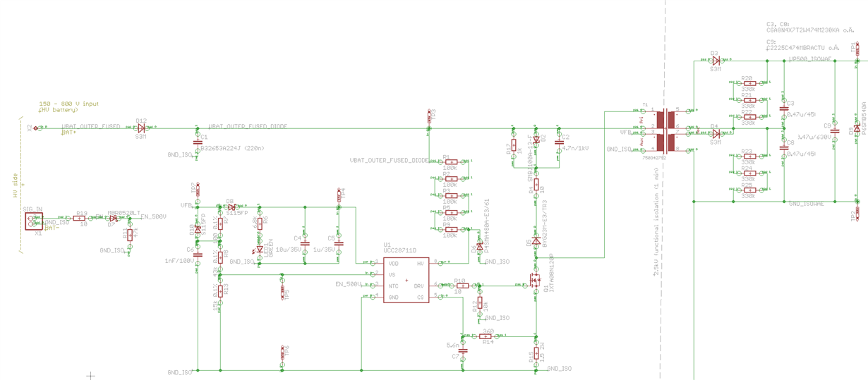The height and width of the screenshot is (380, 868).
Task: Click output capacitor C8 symbol
Action: tap(784, 147)
